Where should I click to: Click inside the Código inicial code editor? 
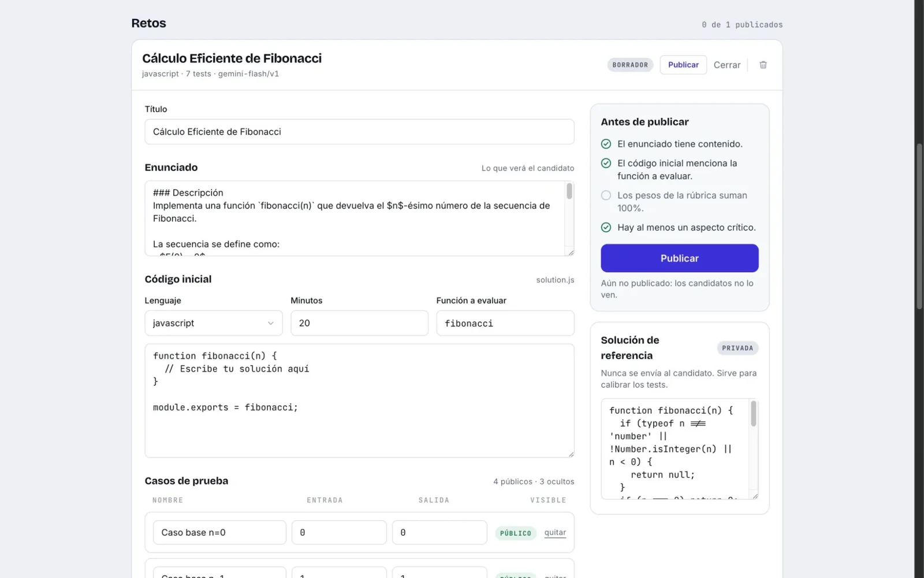[x=359, y=401]
